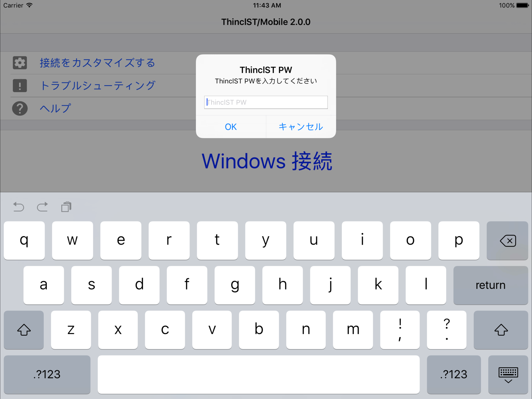Viewport: 532px width, 399px height.
Task: Tap the backspace delete key
Action: 507,240
